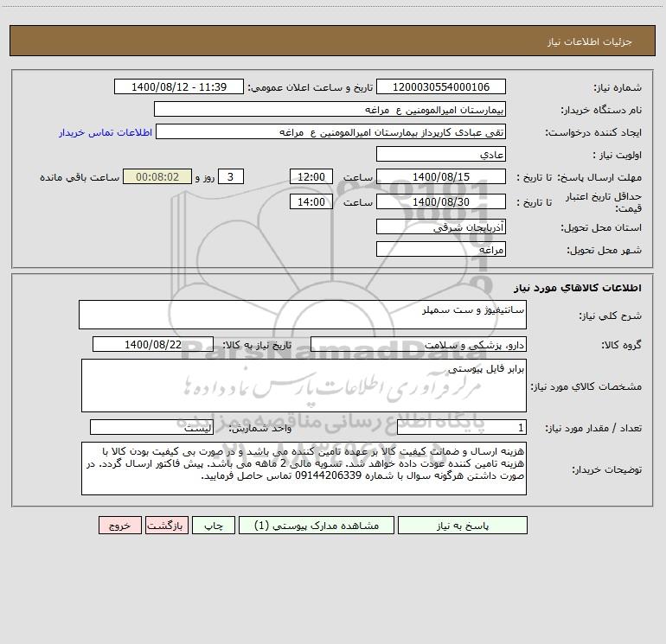Image resolution: width=666 pixels, height=644 pixels.
Task: Click the buyer name field 'بیمارستان امیرالمومنین ع مراغه'
Action: coord(330,109)
